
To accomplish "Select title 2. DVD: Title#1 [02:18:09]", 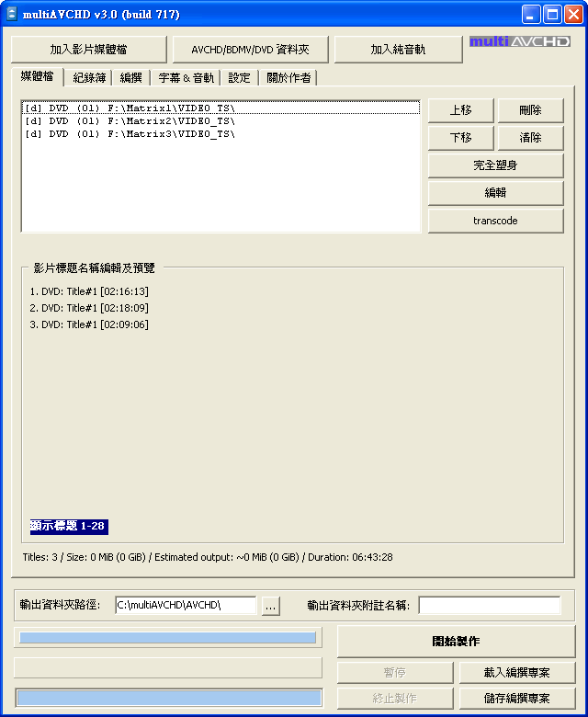I will [89, 308].
